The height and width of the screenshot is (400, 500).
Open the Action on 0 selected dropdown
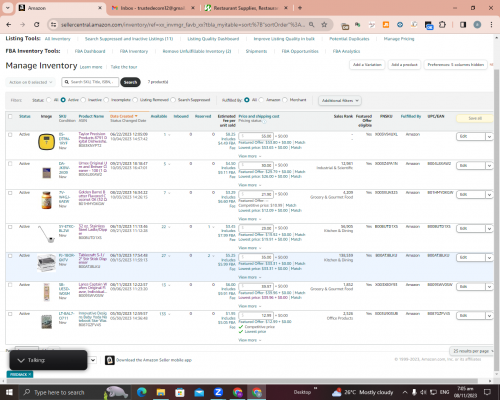(x=30, y=82)
